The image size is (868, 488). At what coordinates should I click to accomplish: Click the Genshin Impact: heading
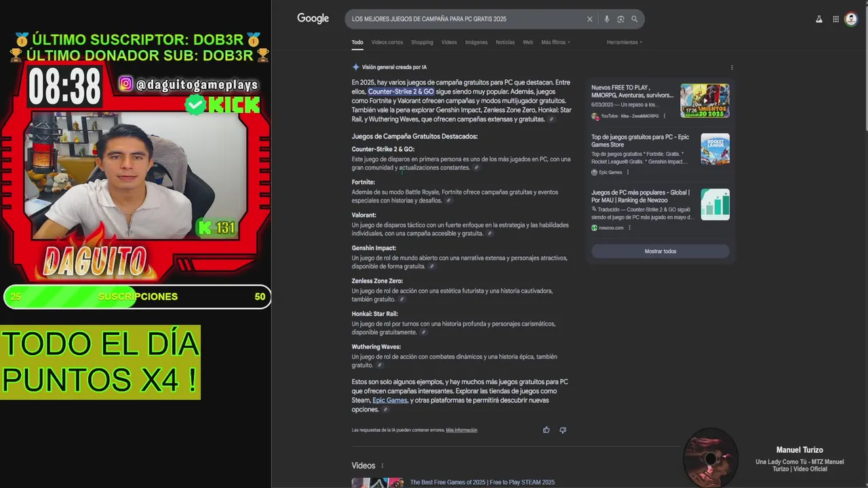374,248
